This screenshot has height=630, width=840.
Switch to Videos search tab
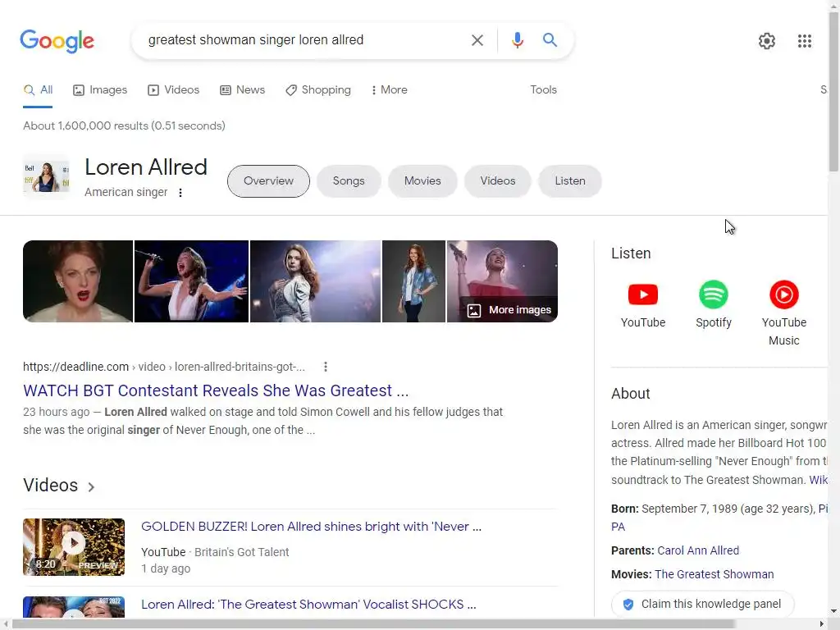[174, 90]
